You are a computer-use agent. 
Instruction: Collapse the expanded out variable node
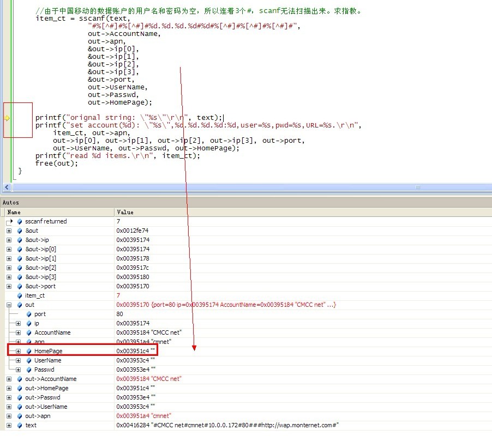click(9, 305)
